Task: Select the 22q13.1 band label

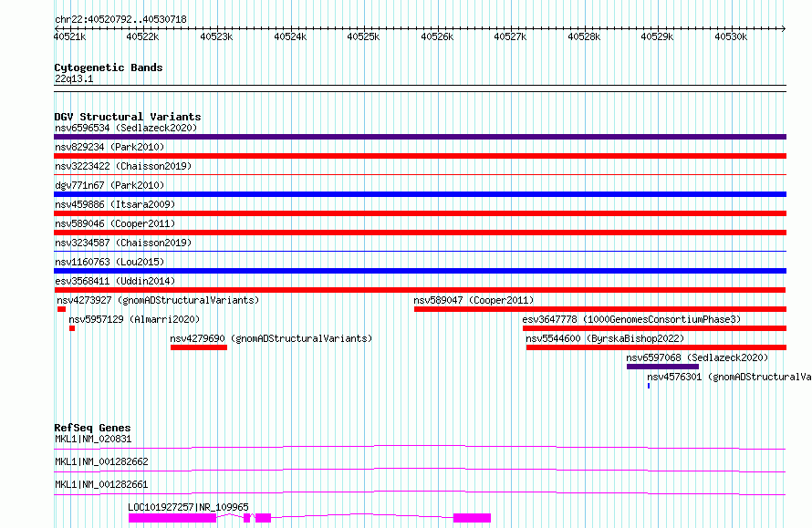Action: click(x=74, y=78)
